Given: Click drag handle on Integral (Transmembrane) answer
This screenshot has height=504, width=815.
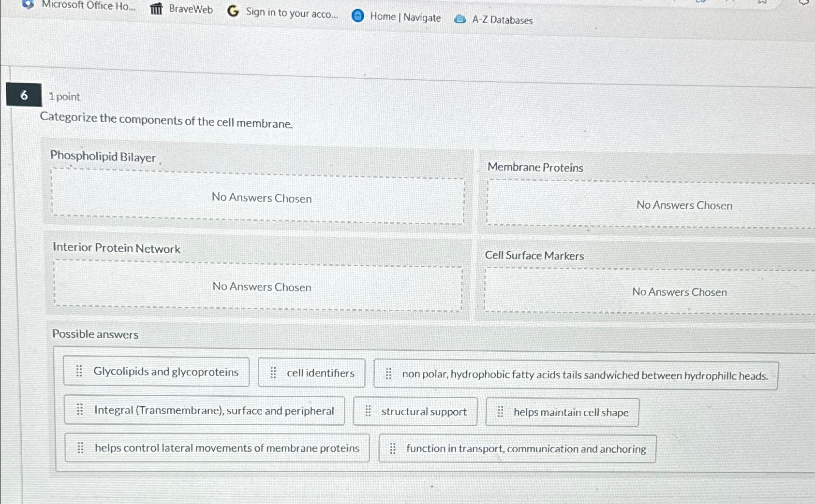Looking at the screenshot, I should 80,410.
